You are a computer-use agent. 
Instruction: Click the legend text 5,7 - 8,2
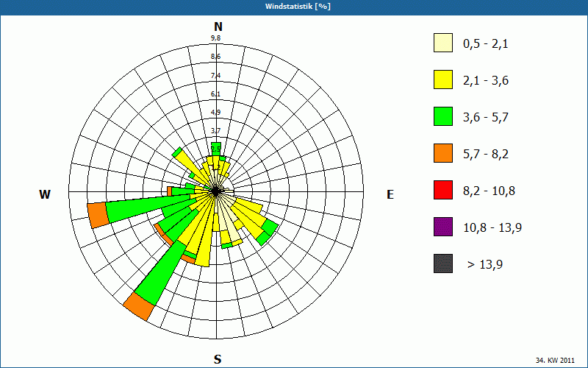pyautogui.click(x=486, y=155)
